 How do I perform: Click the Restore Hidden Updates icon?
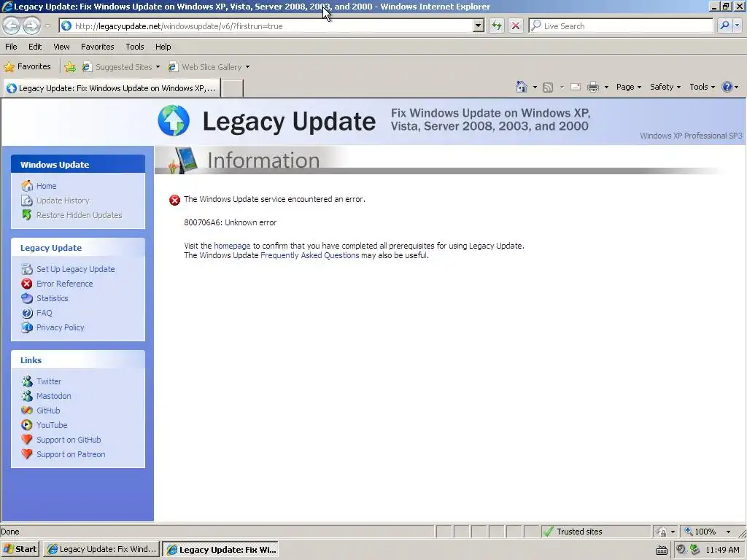(x=27, y=215)
